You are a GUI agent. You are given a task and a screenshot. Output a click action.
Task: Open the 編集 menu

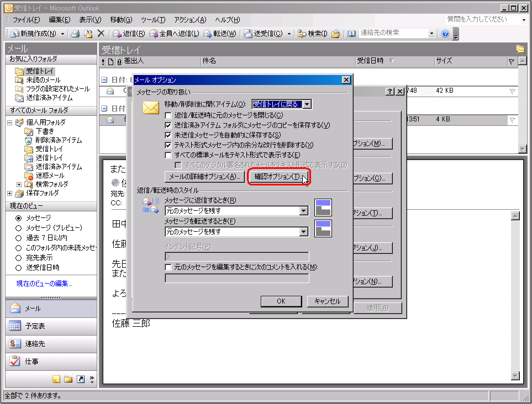59,20
